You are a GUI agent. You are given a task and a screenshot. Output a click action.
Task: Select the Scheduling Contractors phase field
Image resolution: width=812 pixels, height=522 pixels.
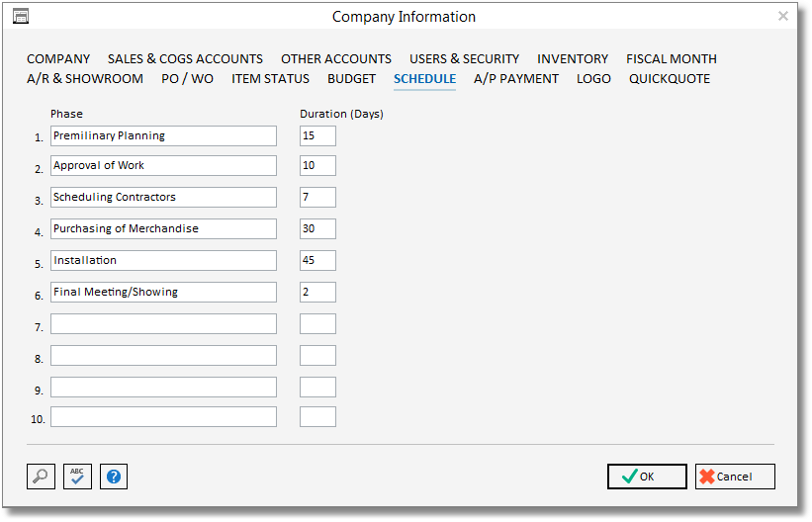[163, 198]
